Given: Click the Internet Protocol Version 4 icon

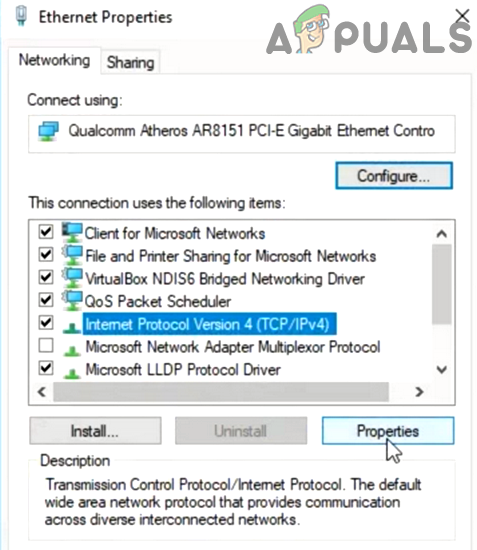Looking at the screenshot, I should tap(72, 328).
